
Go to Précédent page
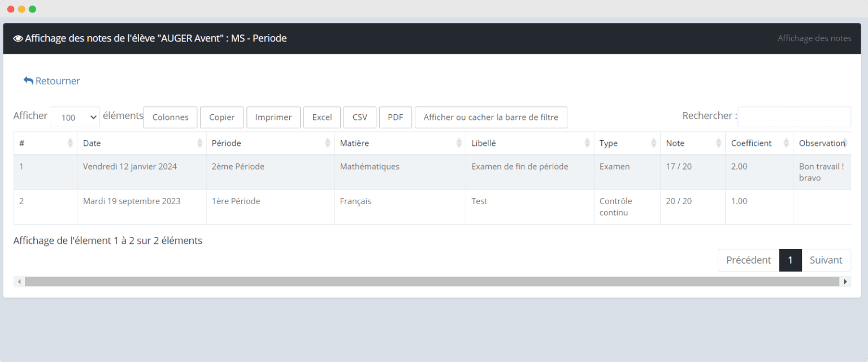(748, 260)
